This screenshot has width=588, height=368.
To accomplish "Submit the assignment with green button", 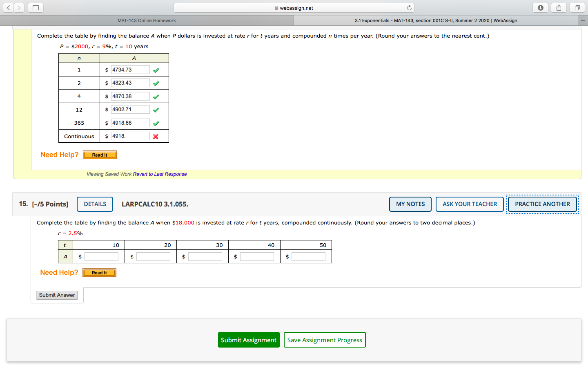I will tap(249, 340).
